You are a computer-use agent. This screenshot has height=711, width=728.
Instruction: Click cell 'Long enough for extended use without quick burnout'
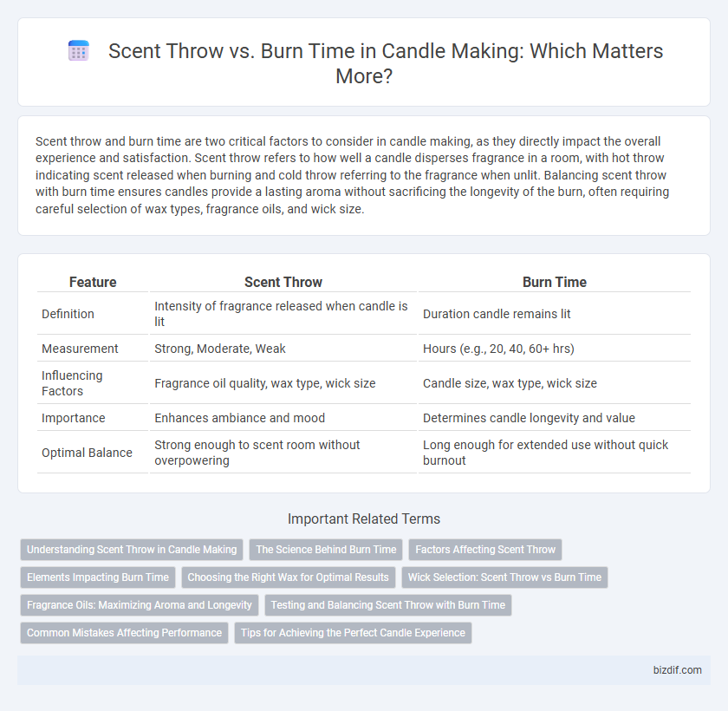555,453
